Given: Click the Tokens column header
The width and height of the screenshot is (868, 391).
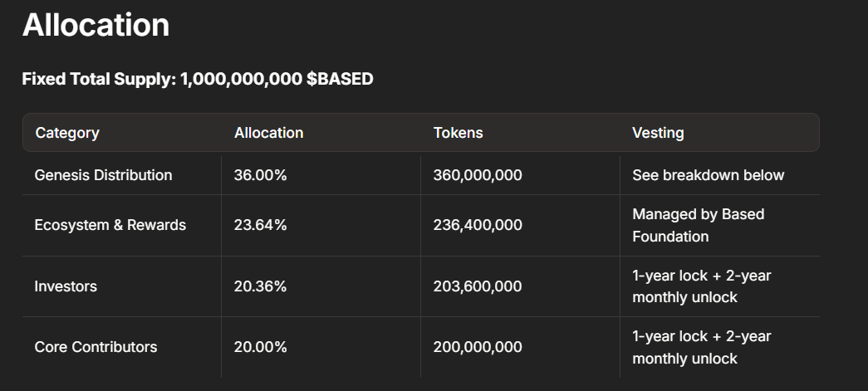Looking at the screenshot, I should [x=458, y=133].
